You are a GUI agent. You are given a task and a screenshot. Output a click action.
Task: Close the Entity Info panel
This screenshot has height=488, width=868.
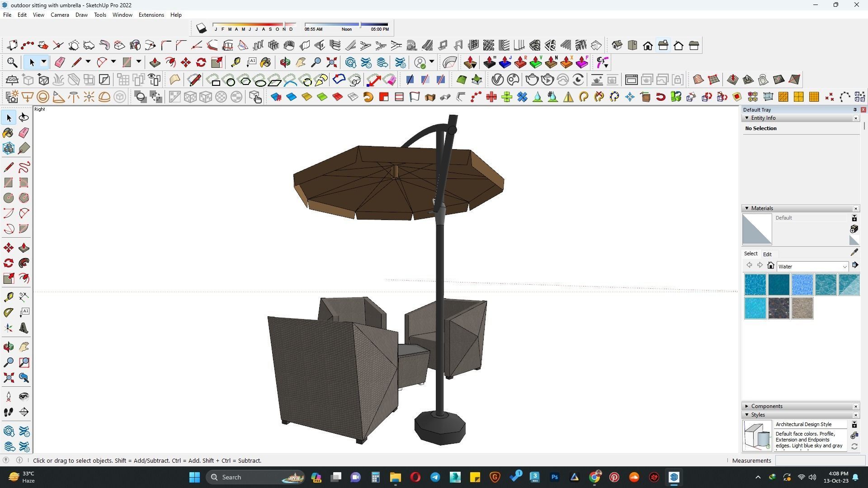click(x=856, y=118)
